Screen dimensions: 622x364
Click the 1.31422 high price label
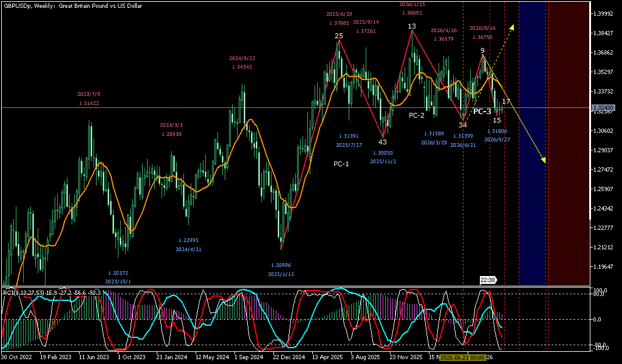(x=89, y=103)
